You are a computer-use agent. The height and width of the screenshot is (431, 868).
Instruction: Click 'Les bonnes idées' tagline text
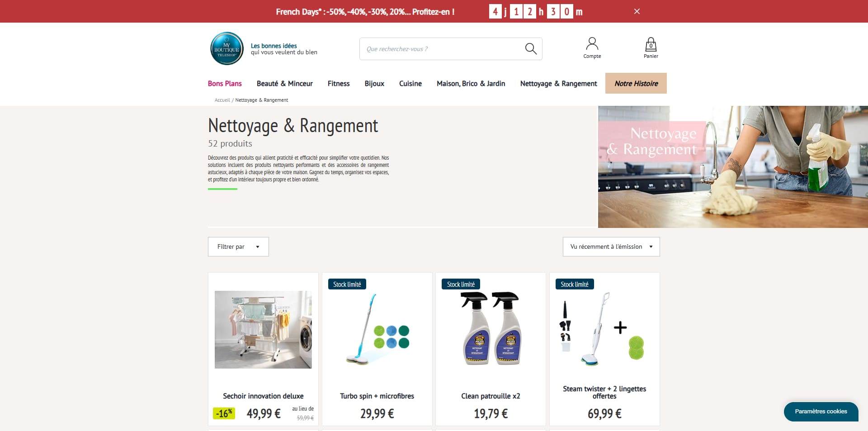(x=274, y=46)
